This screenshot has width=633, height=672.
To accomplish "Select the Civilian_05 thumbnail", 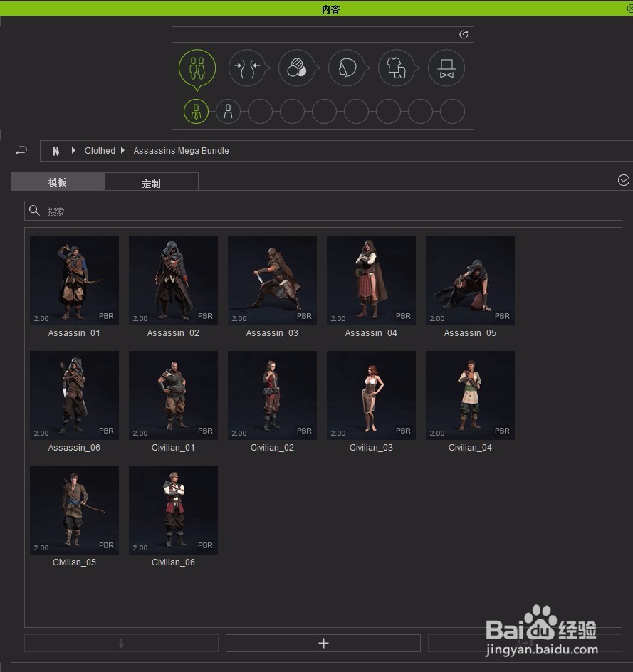I will (74, 510).
